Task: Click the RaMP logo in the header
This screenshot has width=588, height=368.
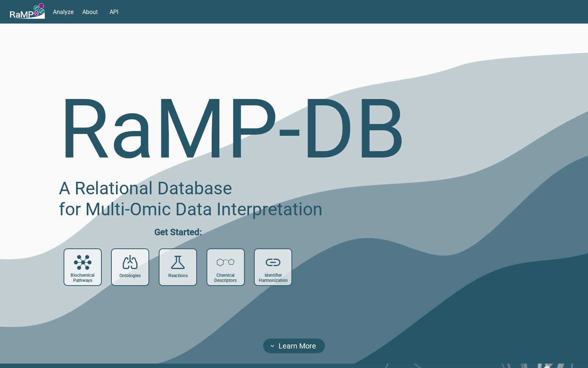Action: point(27,11)
